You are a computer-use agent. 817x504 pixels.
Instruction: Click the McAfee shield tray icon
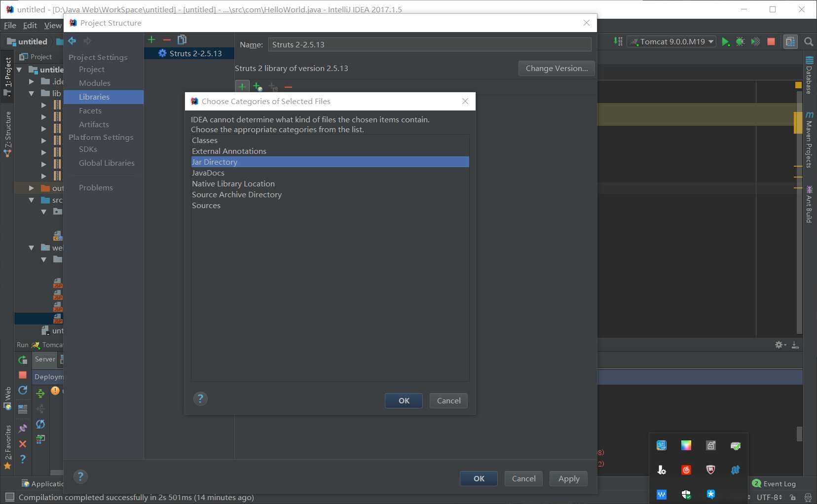(x=710, y=469)
